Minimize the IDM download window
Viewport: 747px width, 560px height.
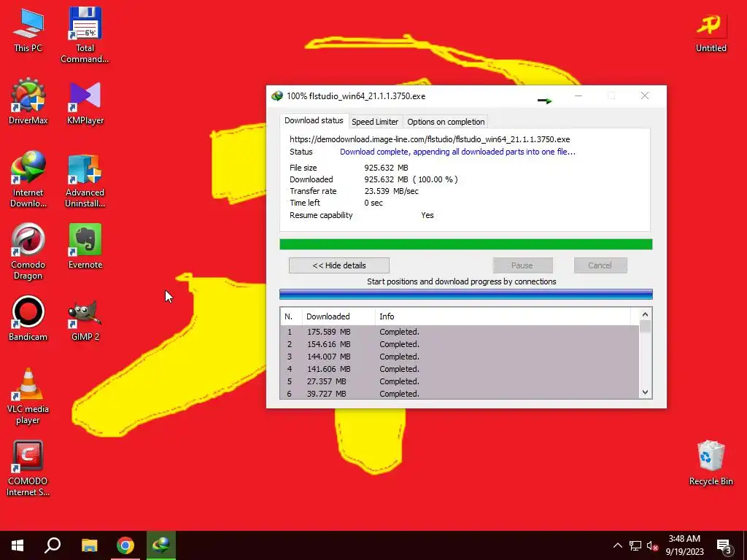point(578,96)
